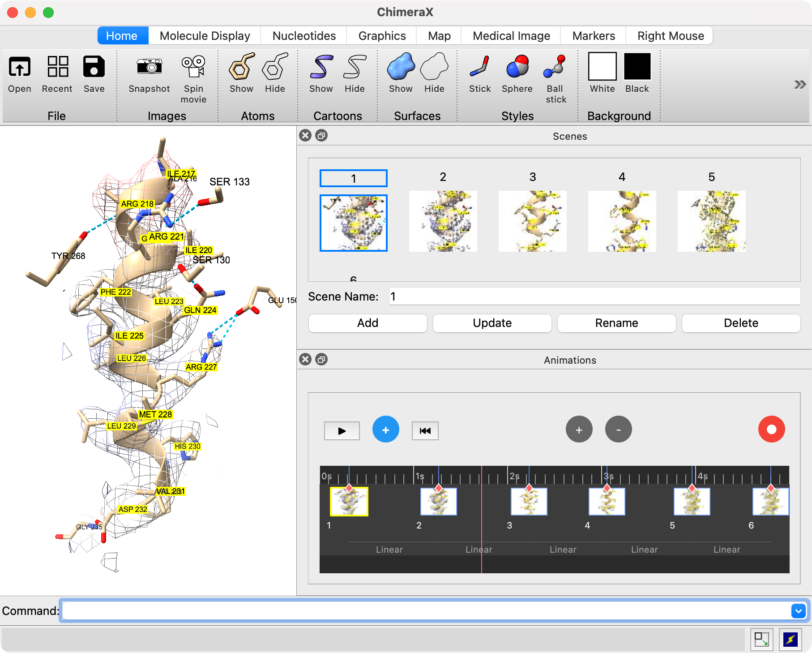Image resolution: width=812 pixels, height=653 pixels.
Task: Open the Recent files menu
Action: coord(57,67)
